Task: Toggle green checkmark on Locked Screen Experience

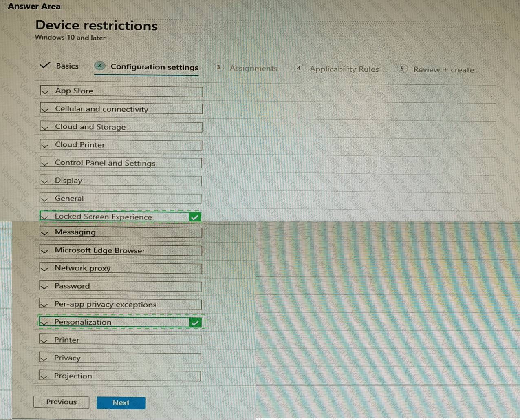Action: [x=195, y=217]
